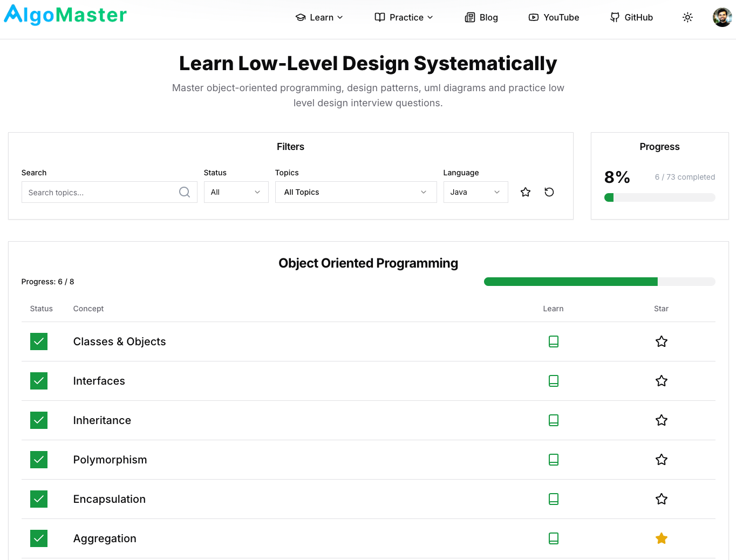Click the starred-only filter star icon
The height and width of the screenshot is (560, 736).
[526, 192]
